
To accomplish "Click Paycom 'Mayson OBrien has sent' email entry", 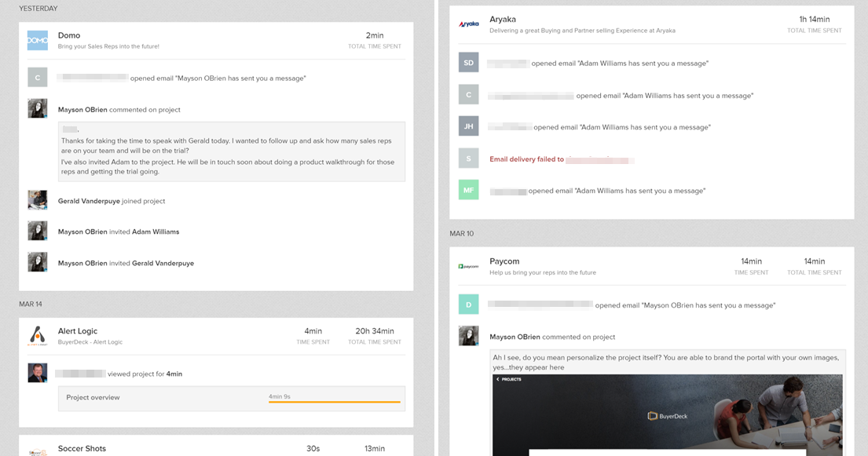I will click(x=685, y=305).
